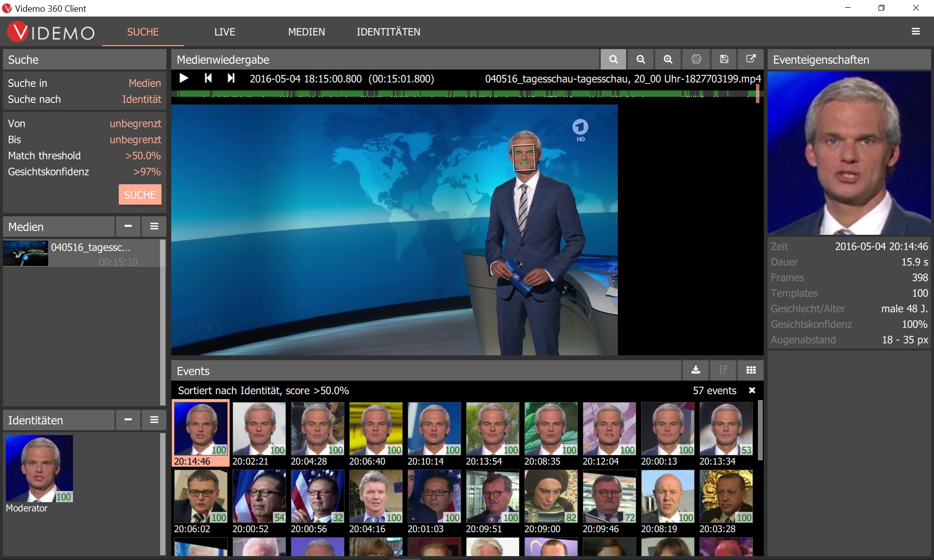This screenshot has height=560, width=934.
Task: Open the IDENTITÄTEN tab
Action: tap(388, 32)
